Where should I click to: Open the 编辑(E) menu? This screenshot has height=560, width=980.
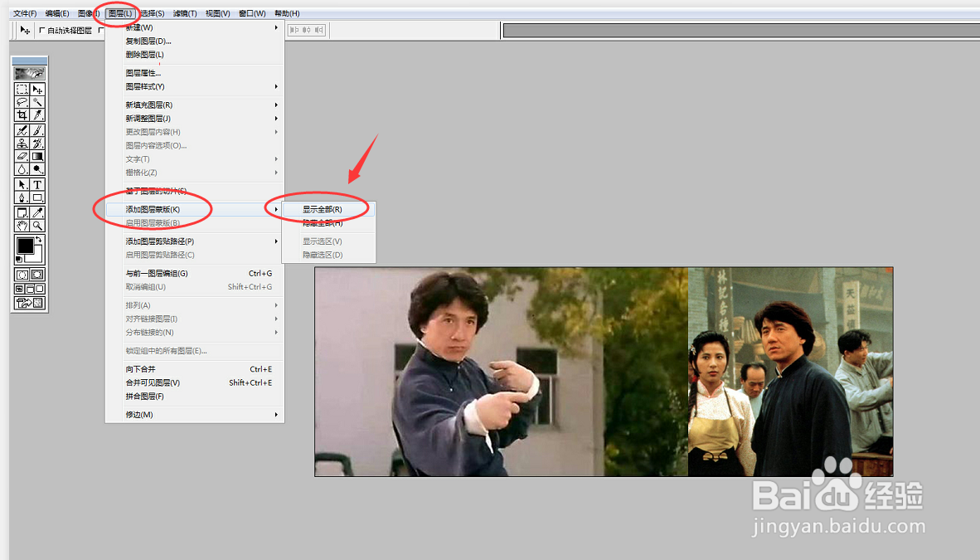(57, 13)
